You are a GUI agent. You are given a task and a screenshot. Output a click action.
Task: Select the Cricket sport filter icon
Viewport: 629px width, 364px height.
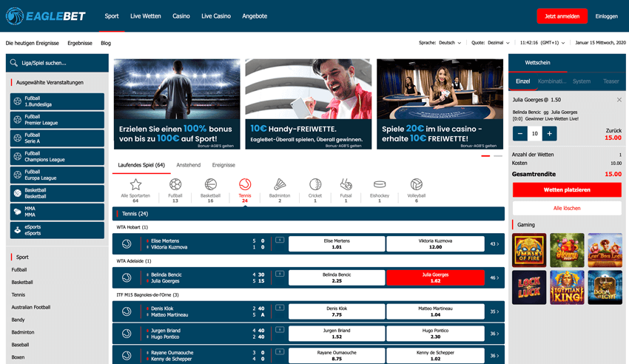(315, 184)
